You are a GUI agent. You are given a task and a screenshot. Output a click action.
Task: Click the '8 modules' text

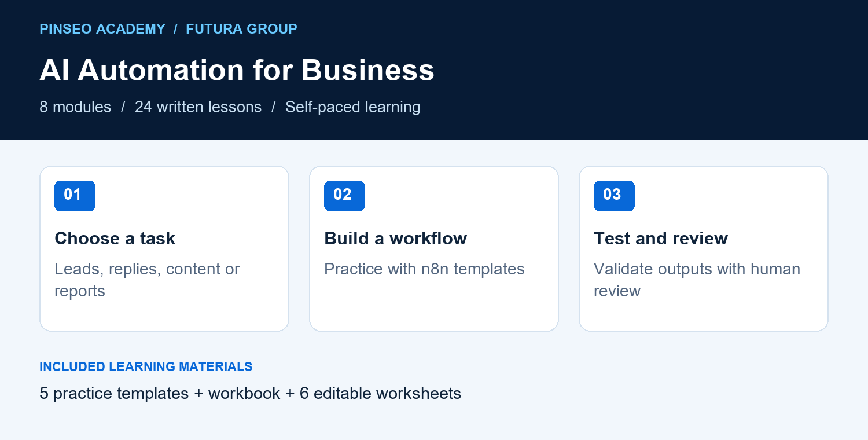(x=75, y=107)
